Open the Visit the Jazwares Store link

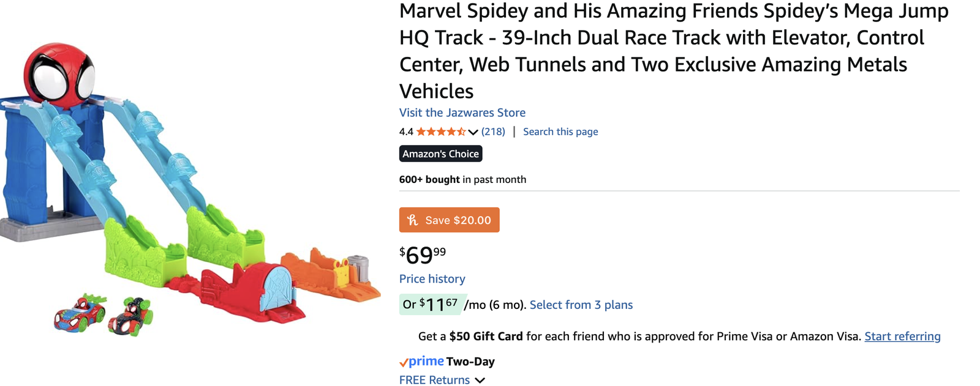462,113
